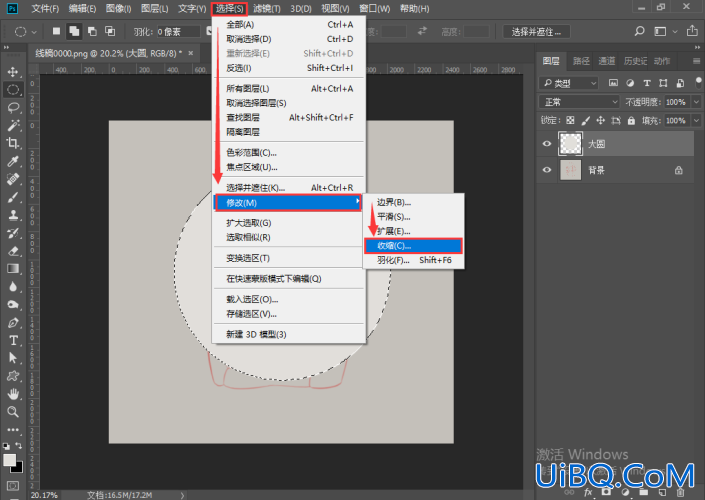Screen dimensions: 705x500
Task: Choose New Selection mode in options bar
Action: (56, 31)
